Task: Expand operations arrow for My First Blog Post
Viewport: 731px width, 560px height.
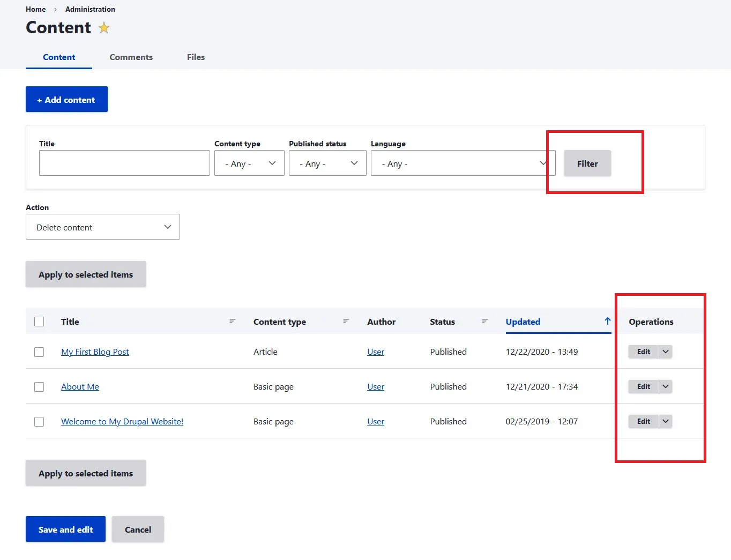Action: [665, 352]
